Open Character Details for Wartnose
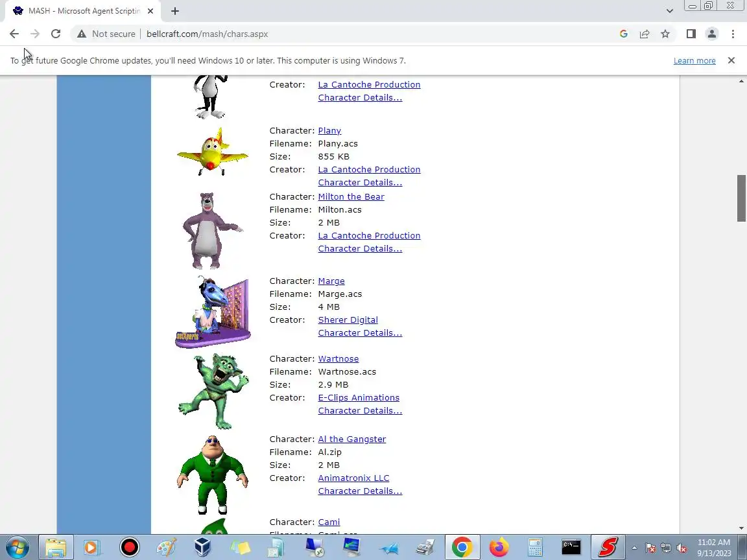The width and height of the screenshot is (747, 560). coord(360,410)
